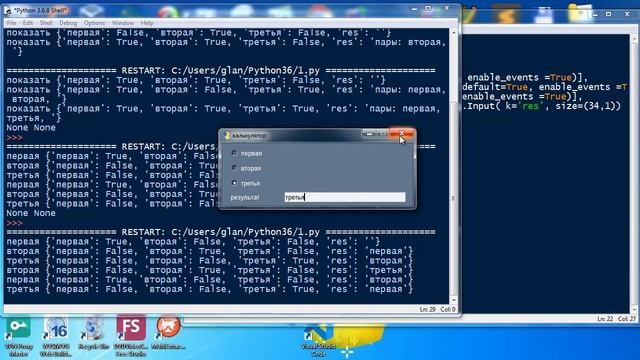Click the 'Ln: 29' status in shell
The width and height of the screenshot is (640, 360).
tap(427, 309)
